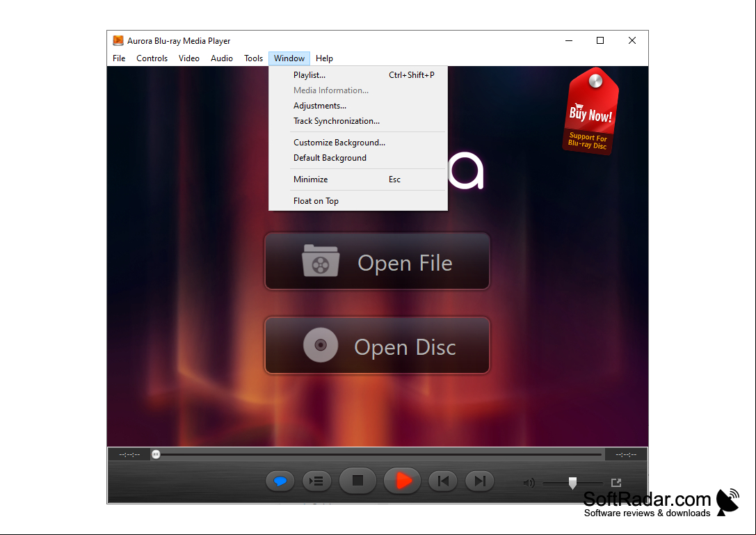Click the elapsed time display on left

tap(129, 454)
